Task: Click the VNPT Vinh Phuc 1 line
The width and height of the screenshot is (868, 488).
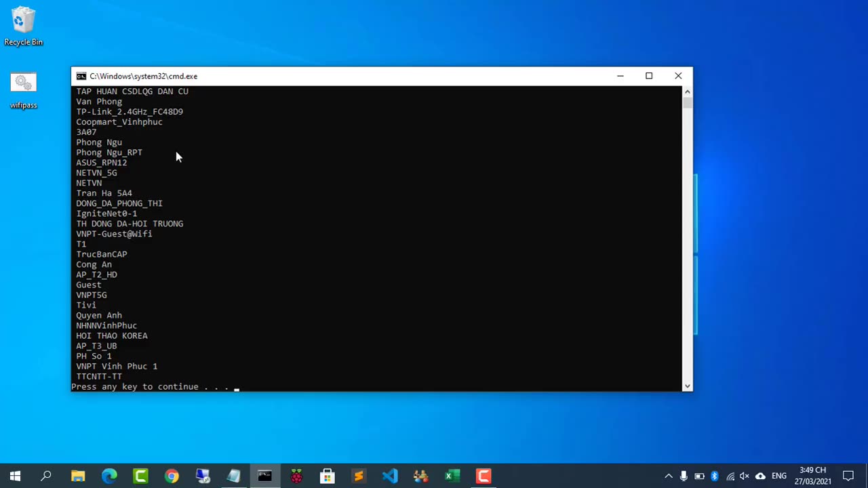Action: click(117, 366)
